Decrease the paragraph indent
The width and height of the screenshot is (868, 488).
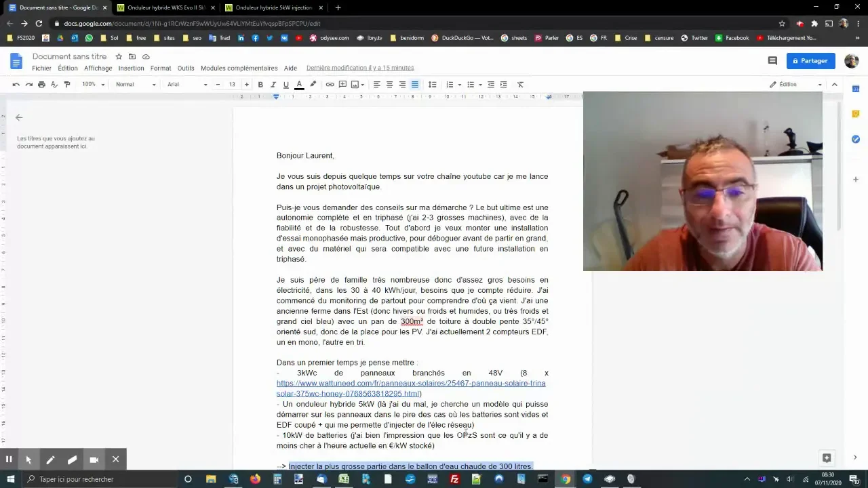click(x=490, y=85)
